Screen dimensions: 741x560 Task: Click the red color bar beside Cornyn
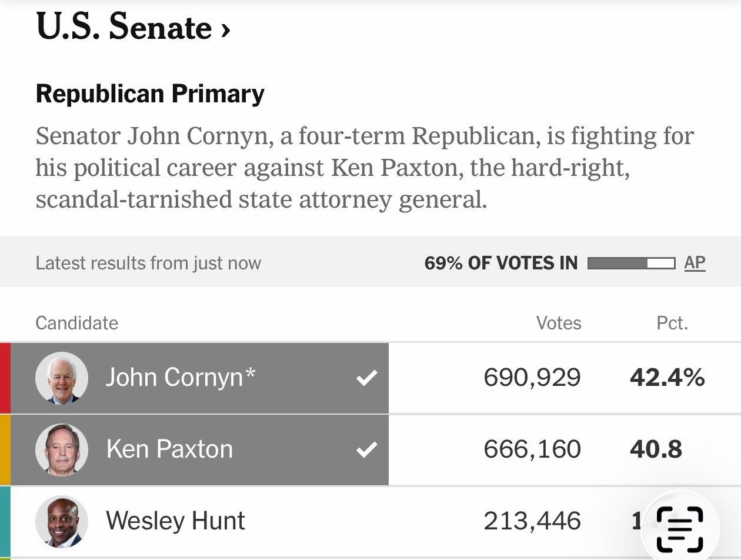tap(5, 378)
